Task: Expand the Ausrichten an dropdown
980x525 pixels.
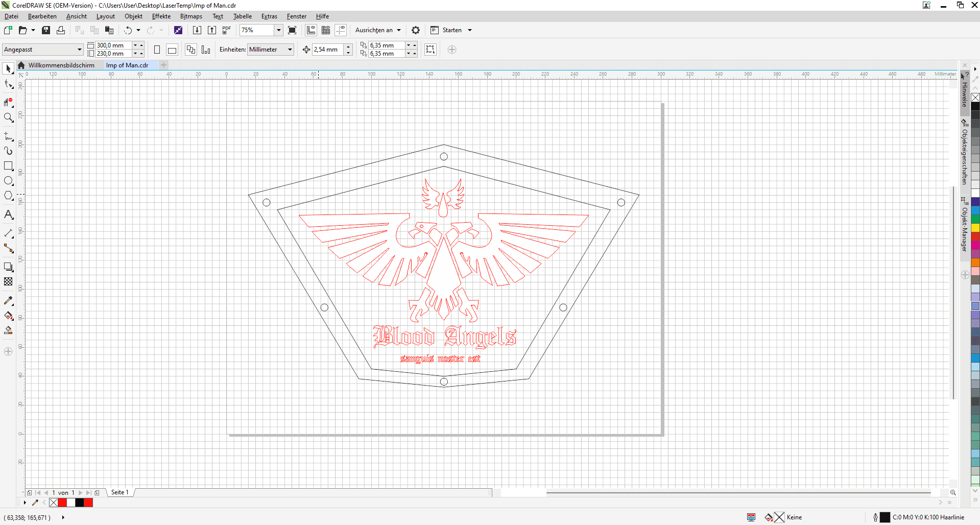Action: [x=399, y=30]
